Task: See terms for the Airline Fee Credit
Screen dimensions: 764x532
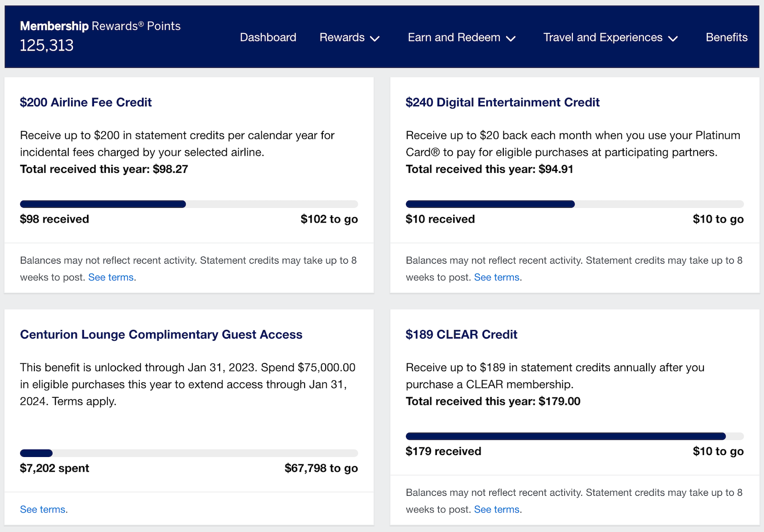Action: (110, 277)
